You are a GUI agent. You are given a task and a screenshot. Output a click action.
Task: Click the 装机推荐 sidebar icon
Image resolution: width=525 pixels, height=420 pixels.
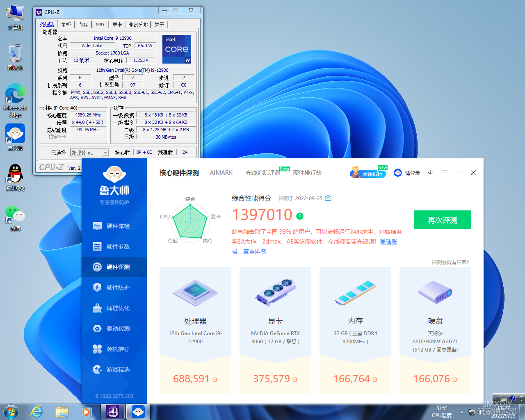[x=97, y=349]
